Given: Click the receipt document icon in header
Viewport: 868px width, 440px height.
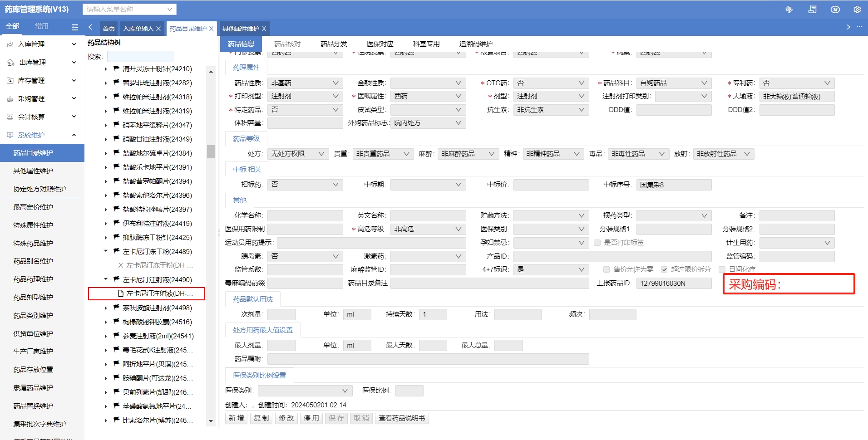Looking at the screenshot, I should coord(812,10).
